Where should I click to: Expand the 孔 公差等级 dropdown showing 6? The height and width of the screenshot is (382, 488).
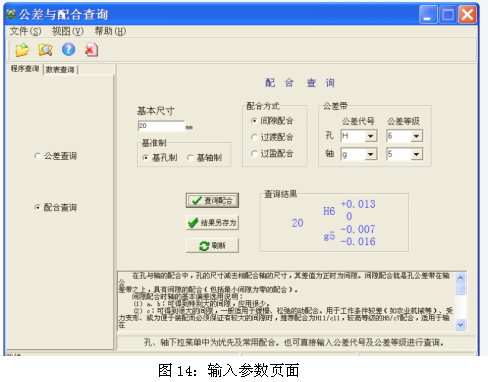coord(416,136)
